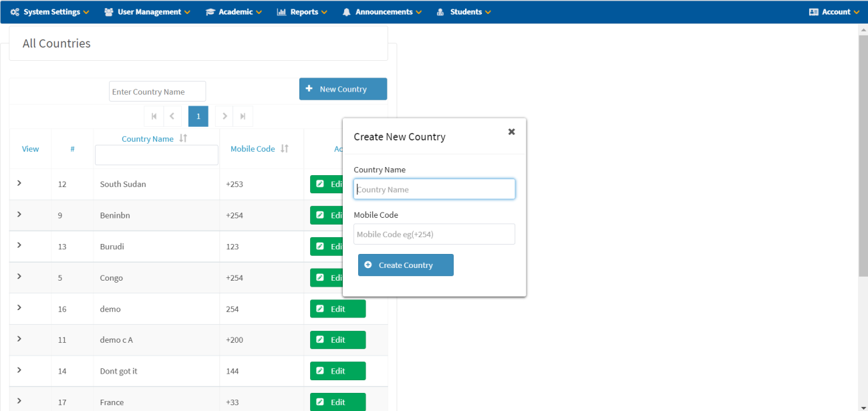Viewport: 868px width, 411px height.
Task: Expand the Congo row details
Action: click(x=19, y=277)
